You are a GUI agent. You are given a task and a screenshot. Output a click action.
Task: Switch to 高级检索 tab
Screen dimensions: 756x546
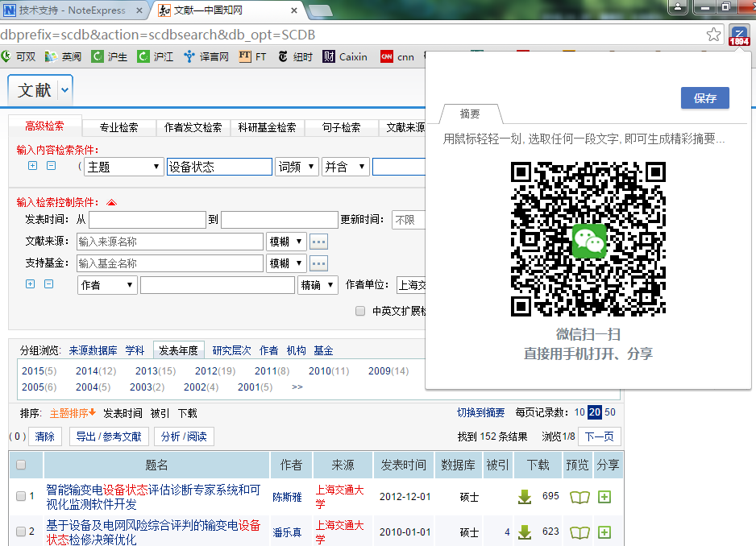coord(45,126)
